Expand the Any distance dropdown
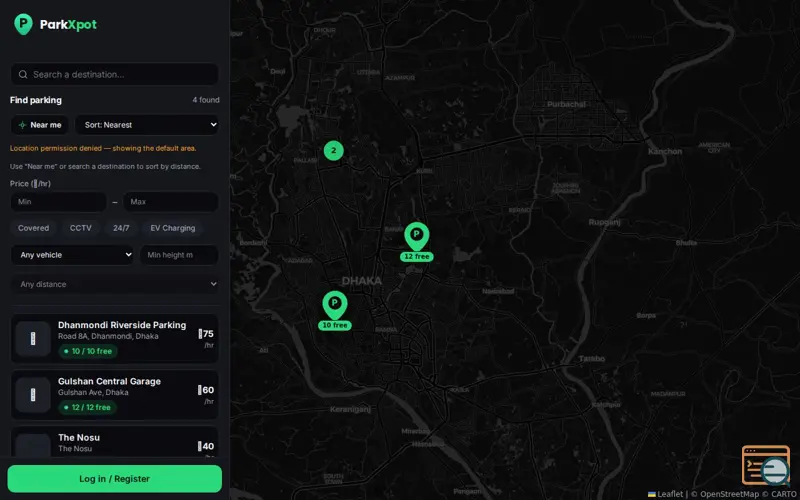800x500 pixels. (x=114, y=284)
